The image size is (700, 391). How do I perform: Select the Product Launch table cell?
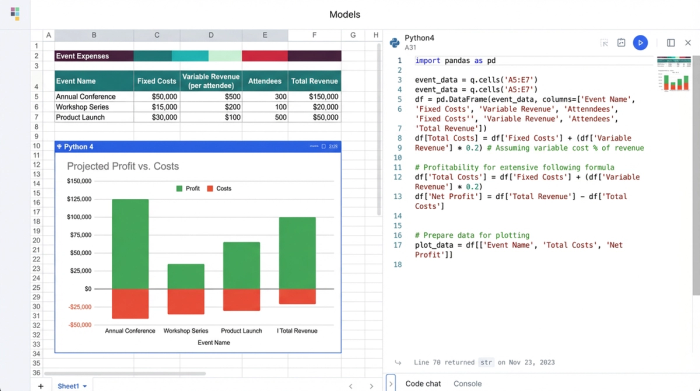[94, 117]
